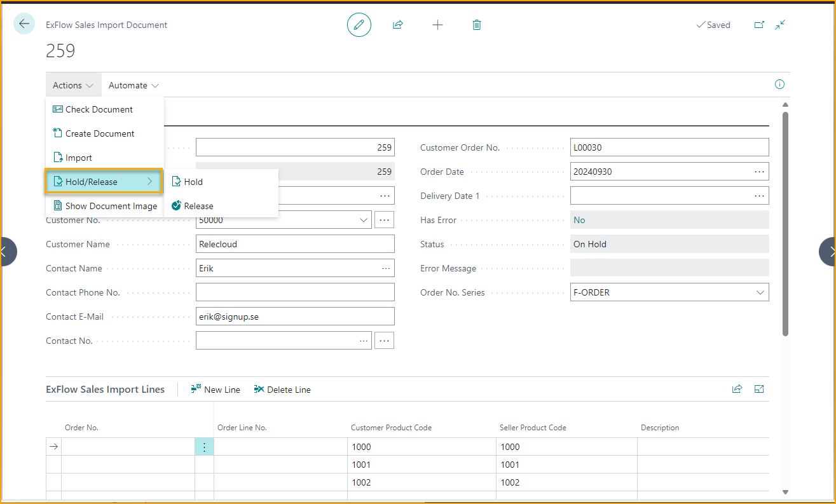Viewport: 836px width, 504px height.
Task: Choose Hold from submenu
Action: [221, 182]
